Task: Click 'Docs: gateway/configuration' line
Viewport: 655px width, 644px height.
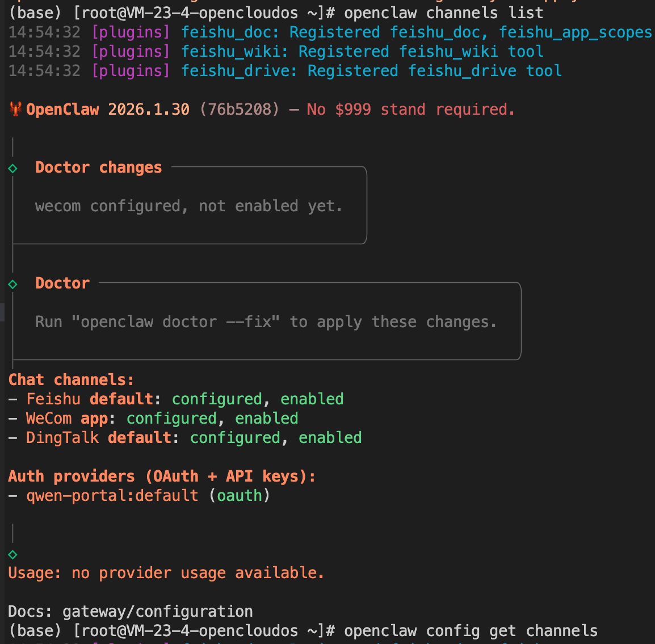Action: click(x=131, y=612)
